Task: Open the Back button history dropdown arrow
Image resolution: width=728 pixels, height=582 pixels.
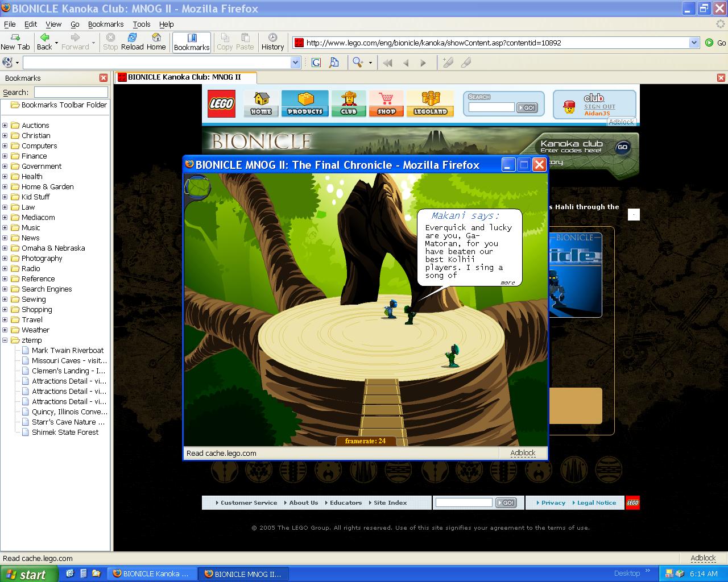Action: [56, 43]
